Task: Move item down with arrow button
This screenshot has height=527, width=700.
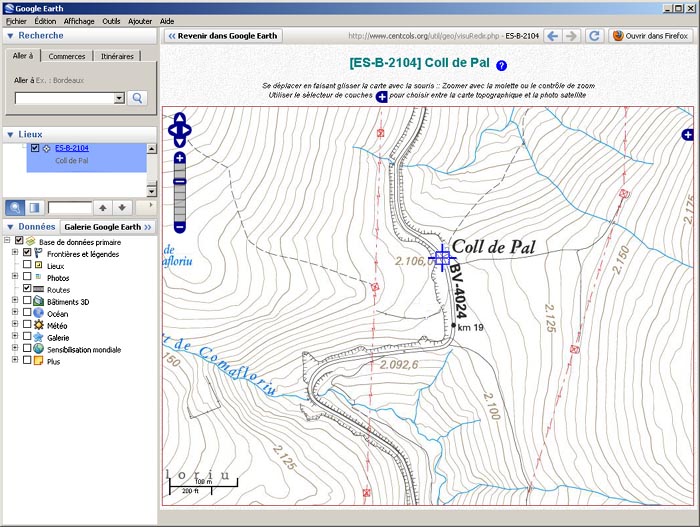Action: tap(122, 208)
